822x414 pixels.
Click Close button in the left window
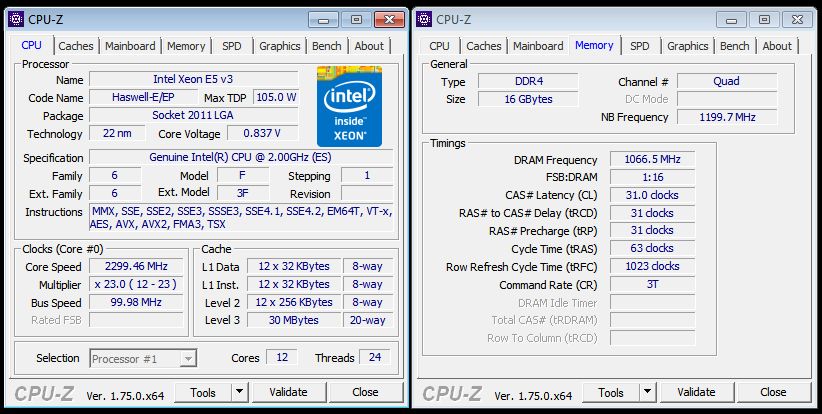(x=365, y=392)
